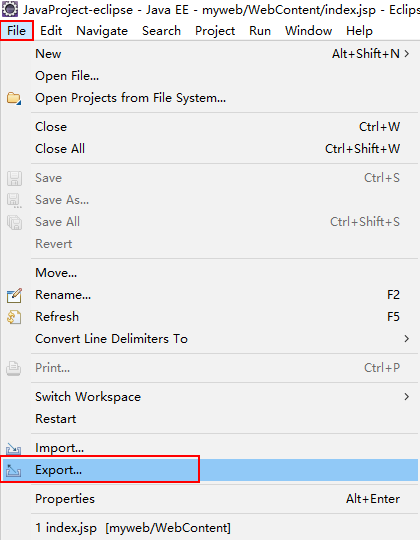The width and height of the screenshot is (420, 540).
Task: Click the Eclipse application icon in title bar
Action: pos(10,9)
